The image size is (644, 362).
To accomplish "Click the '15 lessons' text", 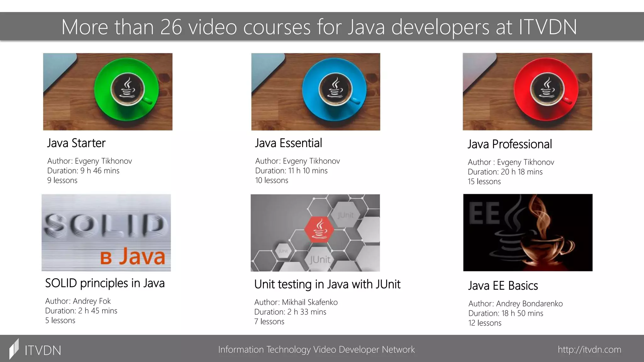I will point(484,182).
